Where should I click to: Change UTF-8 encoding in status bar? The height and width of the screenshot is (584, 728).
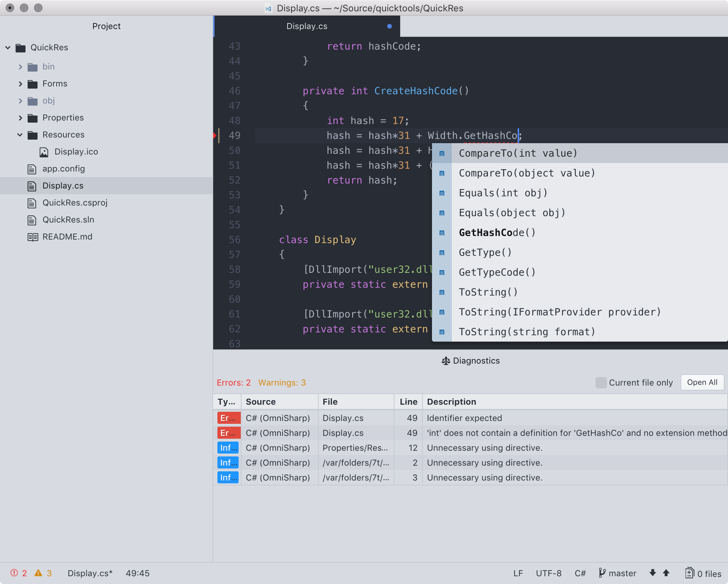[548, 573]
